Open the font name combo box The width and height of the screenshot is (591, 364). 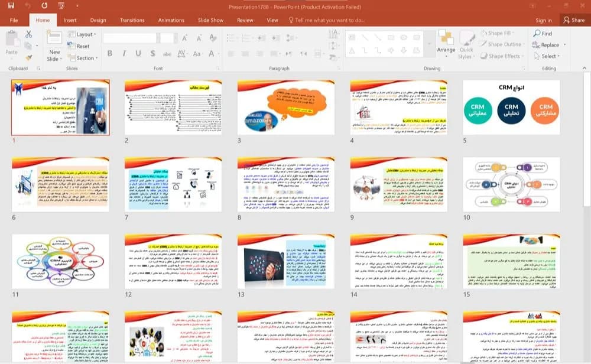129,38
